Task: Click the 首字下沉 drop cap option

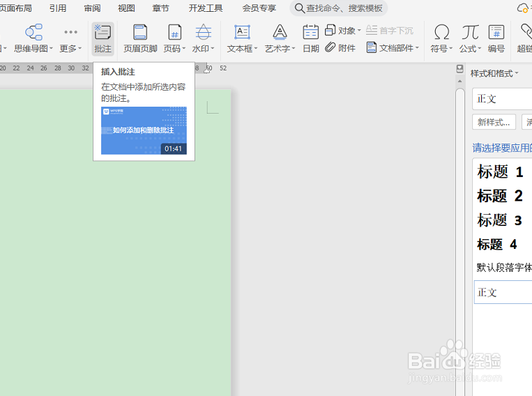Action: (390, 31)
